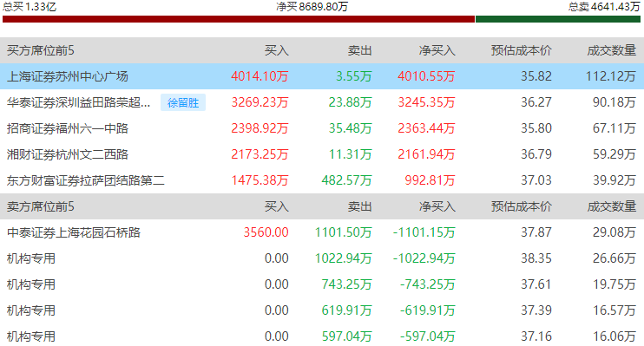This screenshot has width=644, height=346.
Task: Click 预估成本价 header in buyer table
Action: point(522,50)
